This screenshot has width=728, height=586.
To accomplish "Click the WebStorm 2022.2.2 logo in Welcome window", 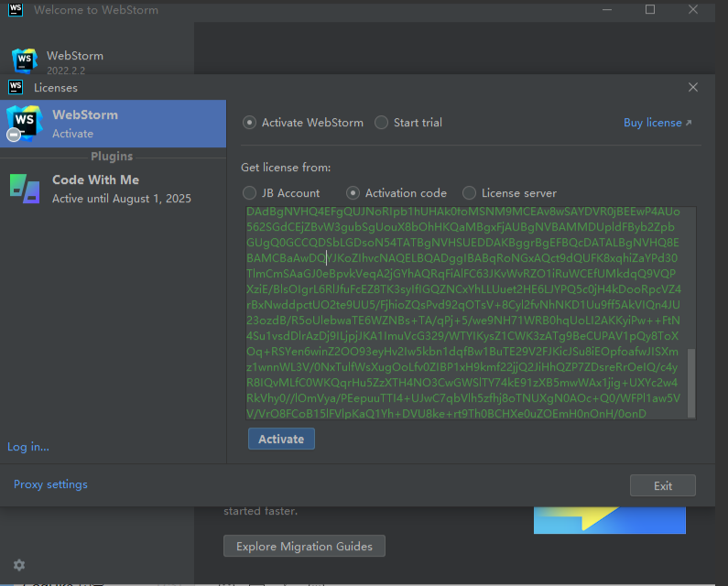I will [24, 60].
